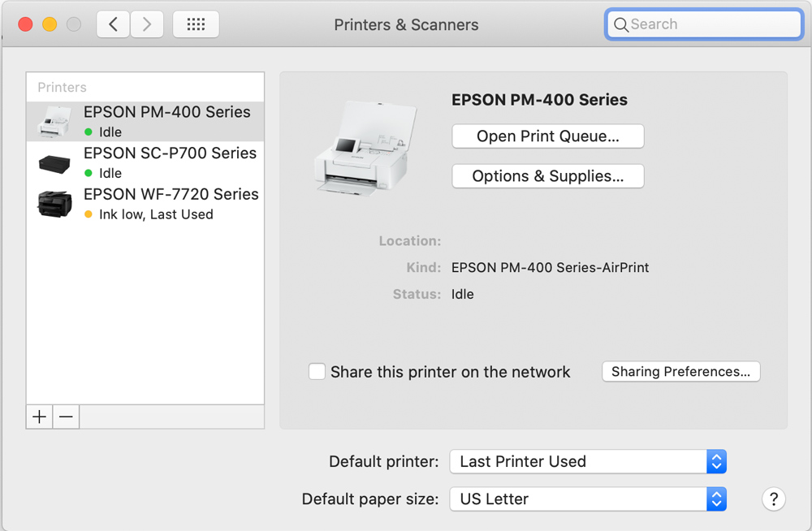812x531 pixels.
Task: Select EPSON PM-400 Series in printer list
Action: click(x=166, y=112)
